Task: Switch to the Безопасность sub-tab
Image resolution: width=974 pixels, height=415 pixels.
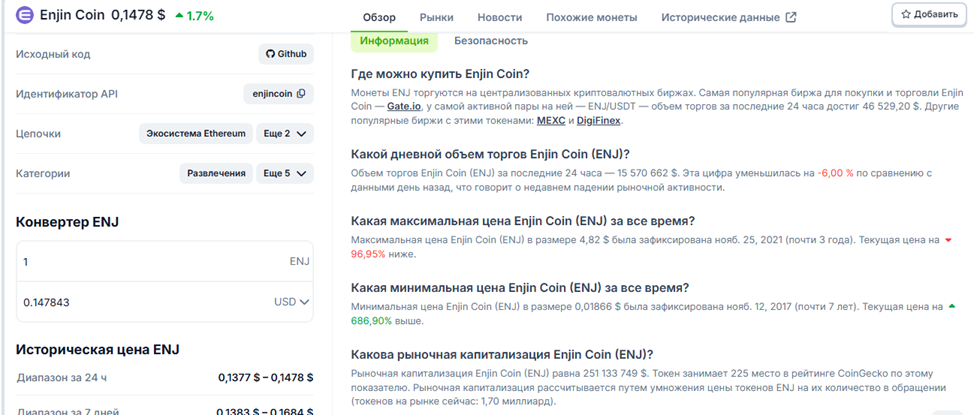Action: pyautogui.click(x=490, y=41)
